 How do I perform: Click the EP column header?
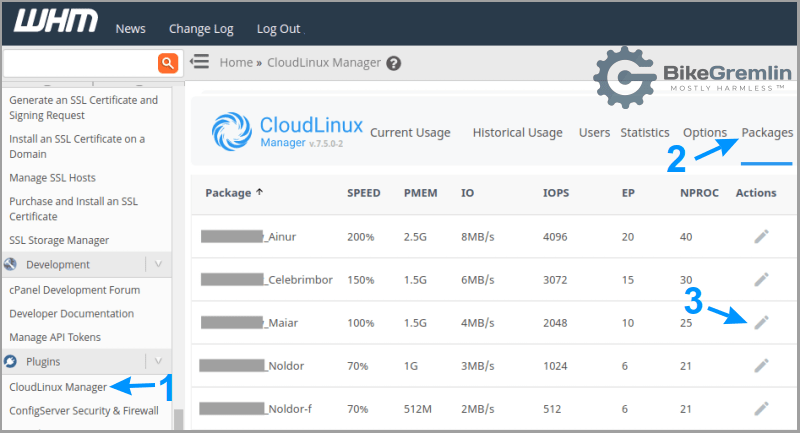coord(628,193)
